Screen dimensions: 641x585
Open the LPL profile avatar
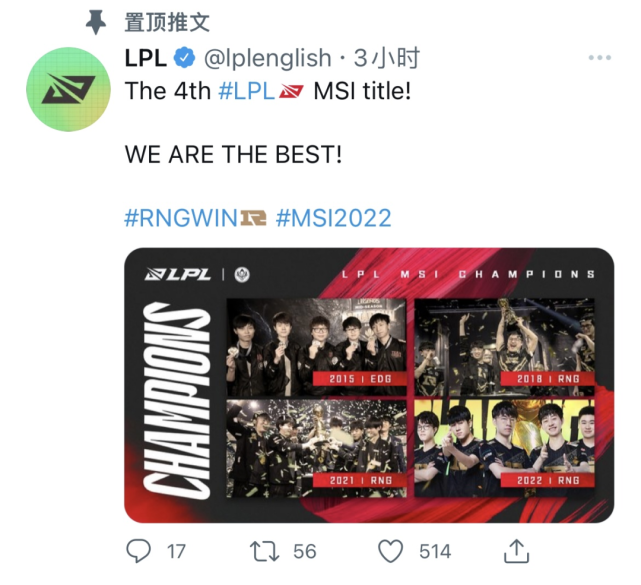click(68, 89)
